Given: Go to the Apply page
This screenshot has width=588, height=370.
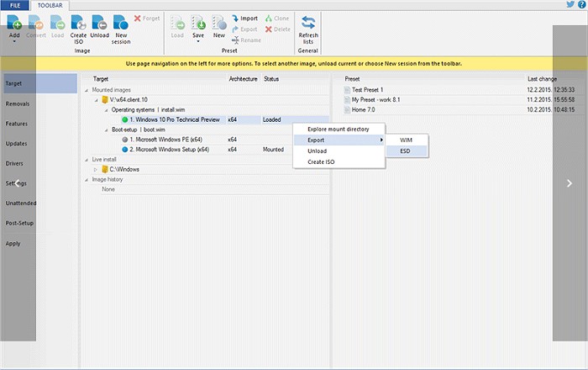Looking at the screenshot, I should pyautogui.click(x=13, y=243).
